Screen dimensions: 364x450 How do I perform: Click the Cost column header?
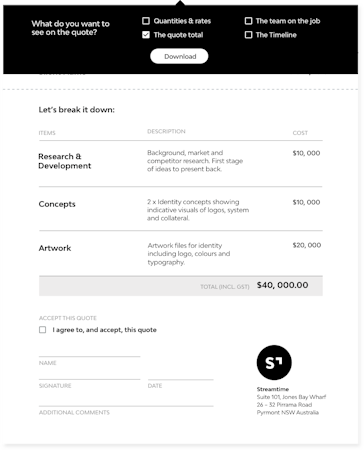tap(300, 133)
